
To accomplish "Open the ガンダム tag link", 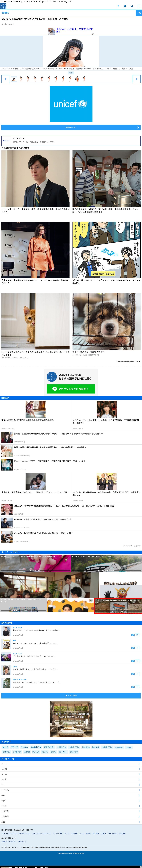I will pyautogui.click(x=24, y=747).
